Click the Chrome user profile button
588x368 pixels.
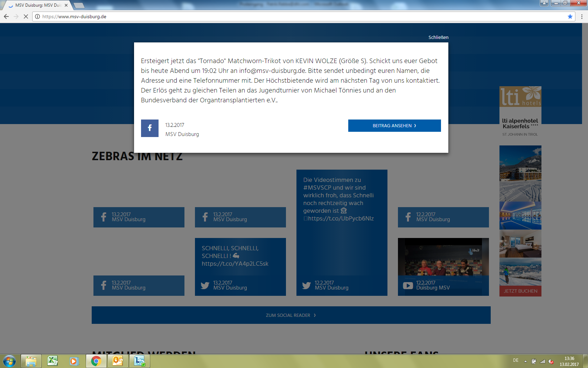(544, 3)
